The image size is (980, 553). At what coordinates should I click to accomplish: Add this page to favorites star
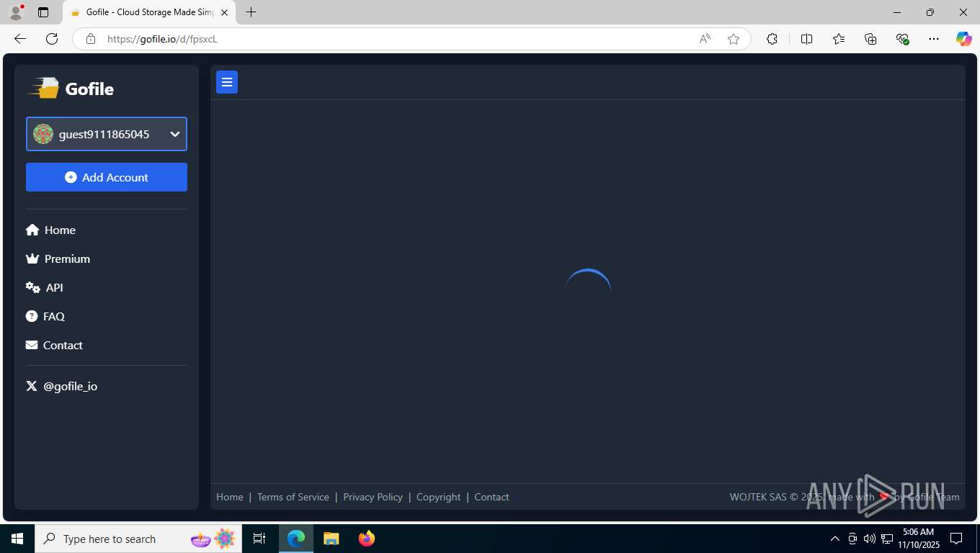tap(734, 39)
